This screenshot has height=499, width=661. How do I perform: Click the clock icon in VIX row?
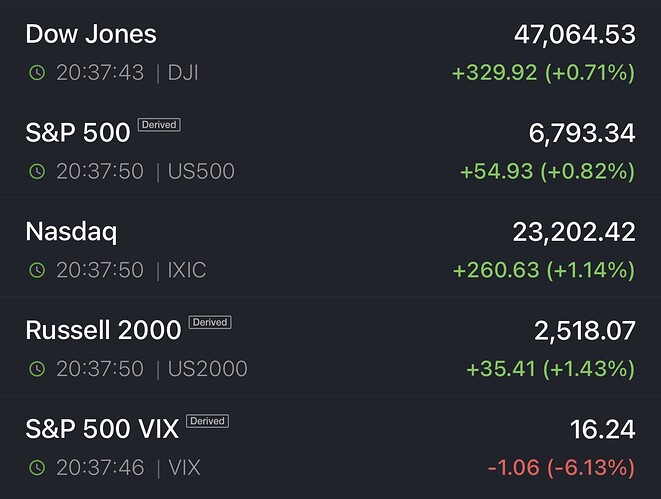click(x=37, y=467)
